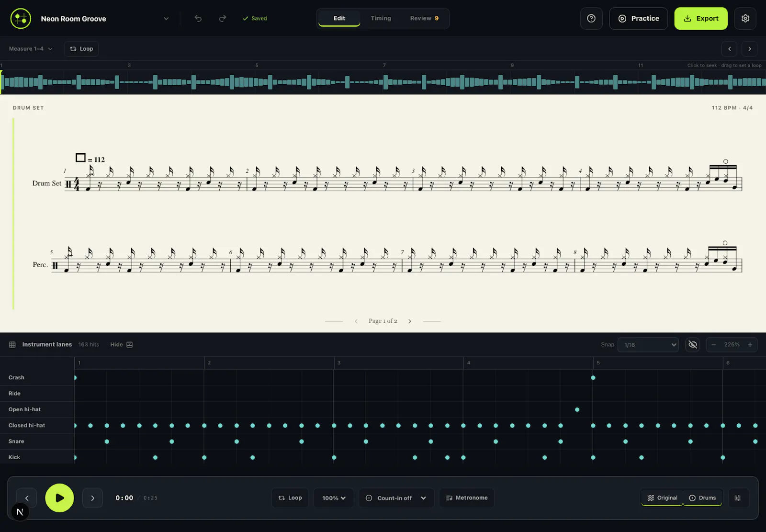Open the Review tab
This screenshot has height=532, width=766.
pyautogui.click(x=424, y=18)
